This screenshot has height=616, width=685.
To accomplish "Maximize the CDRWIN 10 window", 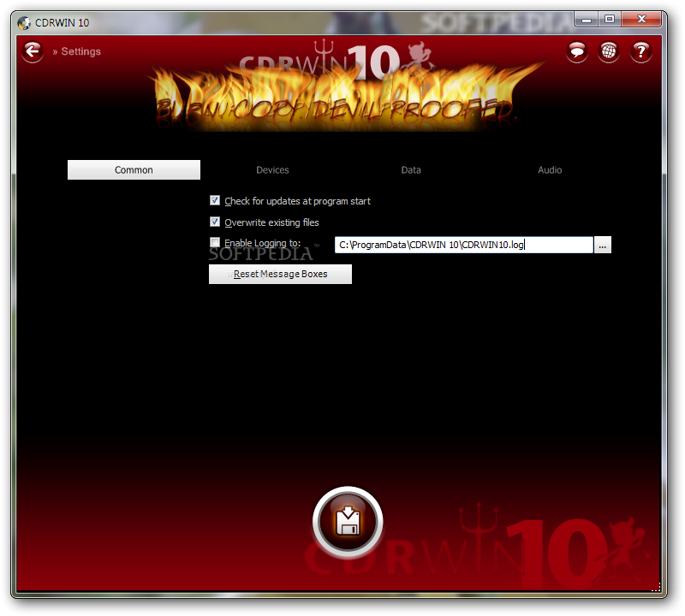I will tap(610, 19).
